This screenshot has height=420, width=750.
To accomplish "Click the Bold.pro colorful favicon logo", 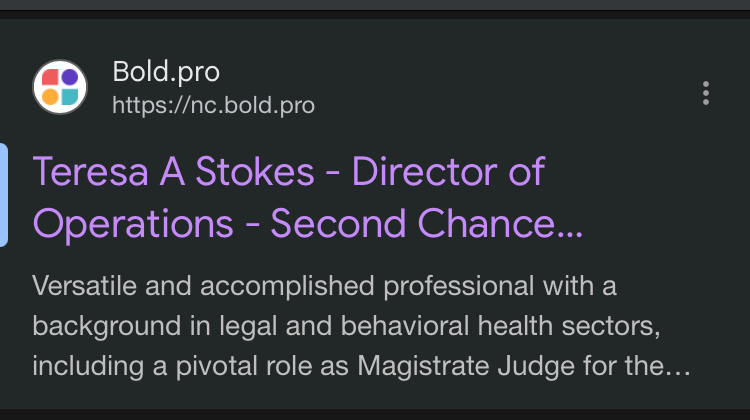I will click(59, 87).
